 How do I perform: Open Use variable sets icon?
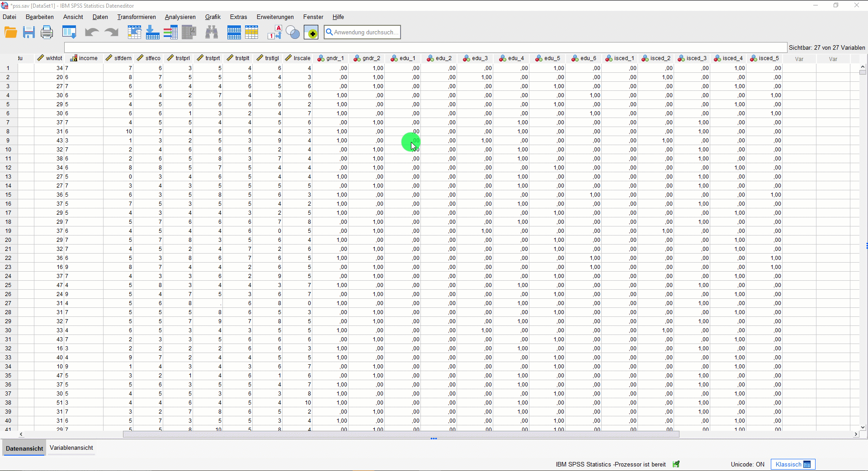pyautogui.click(x=293, y=33)
